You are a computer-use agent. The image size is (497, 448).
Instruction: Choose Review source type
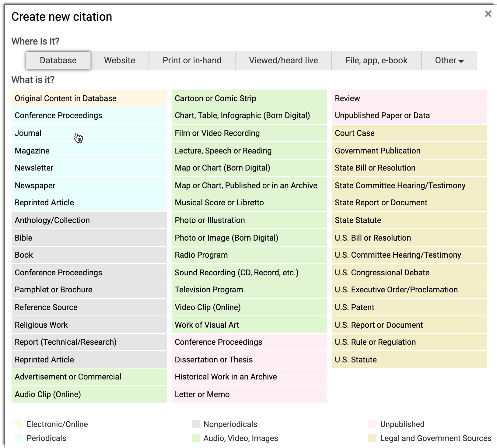tap(347, 98)
